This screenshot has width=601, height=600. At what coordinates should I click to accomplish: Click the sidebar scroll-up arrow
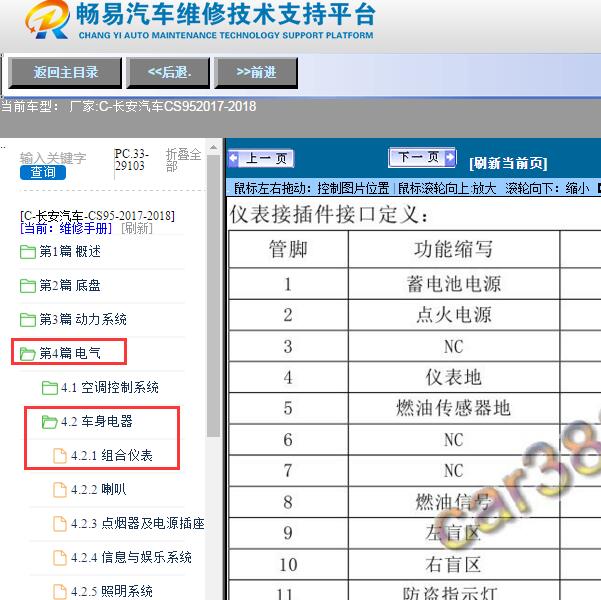click(x=213, y=147)
